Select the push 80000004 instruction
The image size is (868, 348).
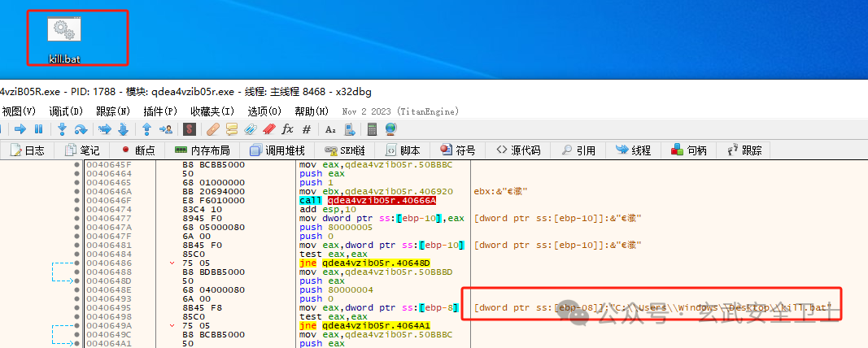336,290
